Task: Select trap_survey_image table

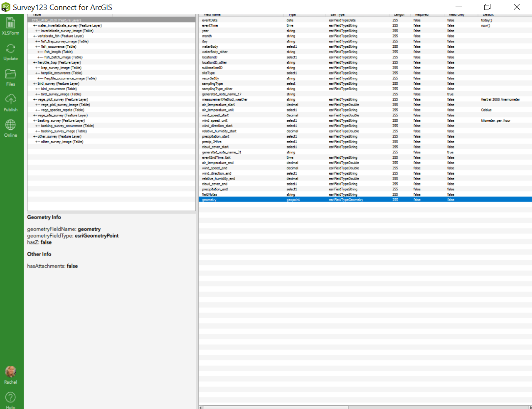Action: click(x=61, y=68)
